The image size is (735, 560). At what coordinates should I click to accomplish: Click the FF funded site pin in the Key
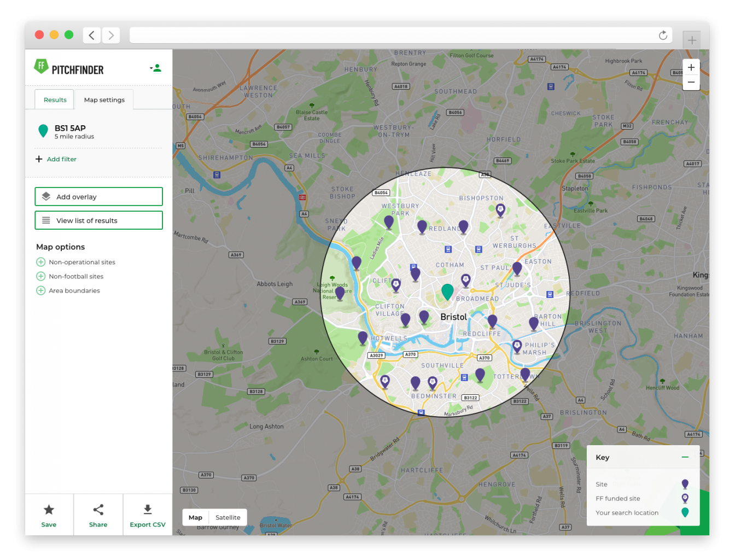[x=685, y=498]
